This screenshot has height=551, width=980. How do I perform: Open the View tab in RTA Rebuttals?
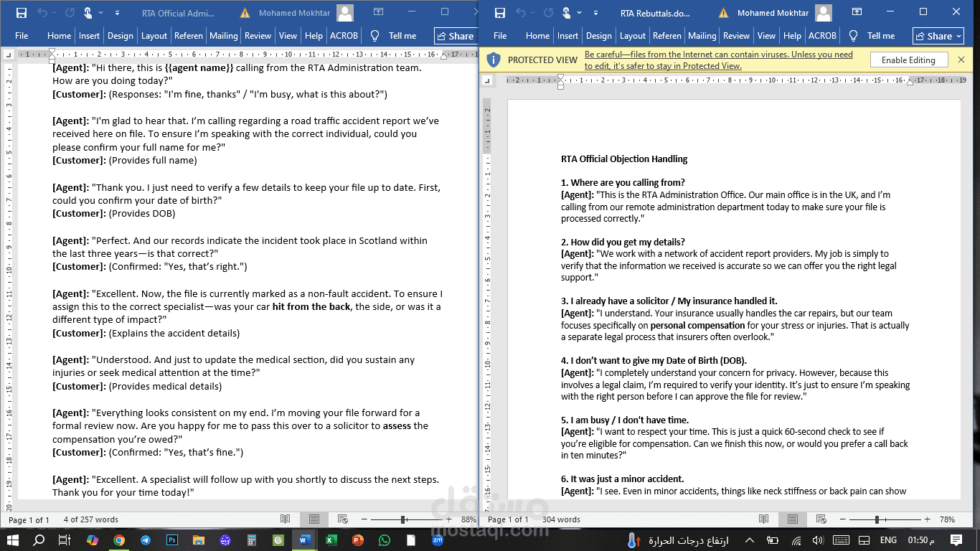pyautogui.click(x=766, y=36)
